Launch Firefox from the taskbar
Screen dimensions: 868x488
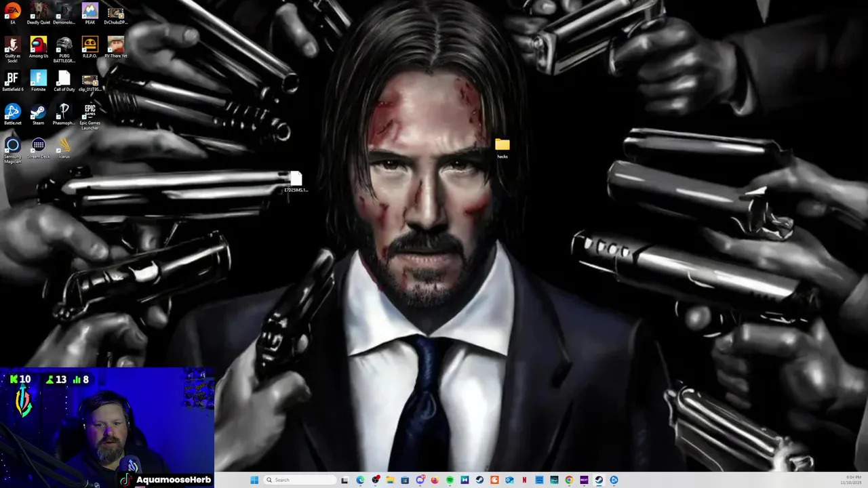pos(435,480)
